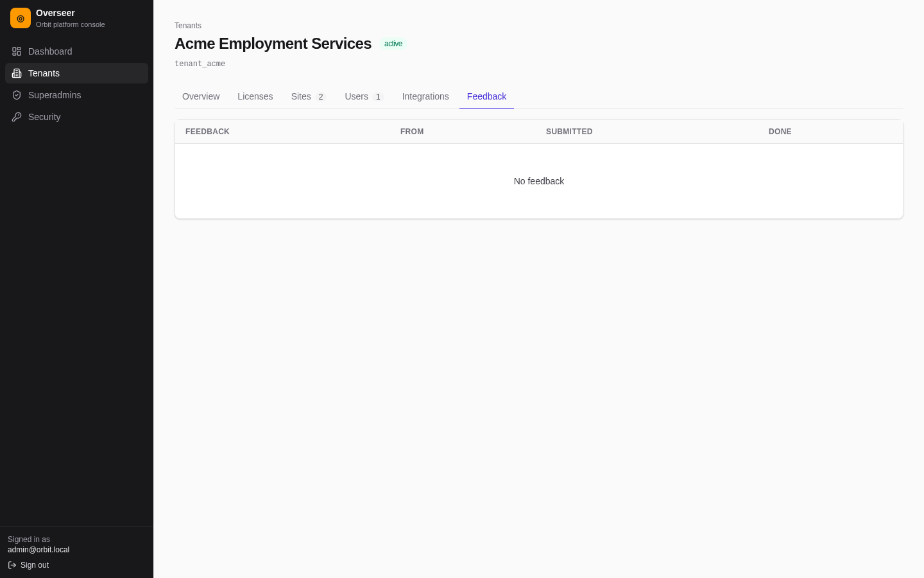Screen dimensions: 924x578
Task: Click the Security key icon
Action: (x=17, y=117)
